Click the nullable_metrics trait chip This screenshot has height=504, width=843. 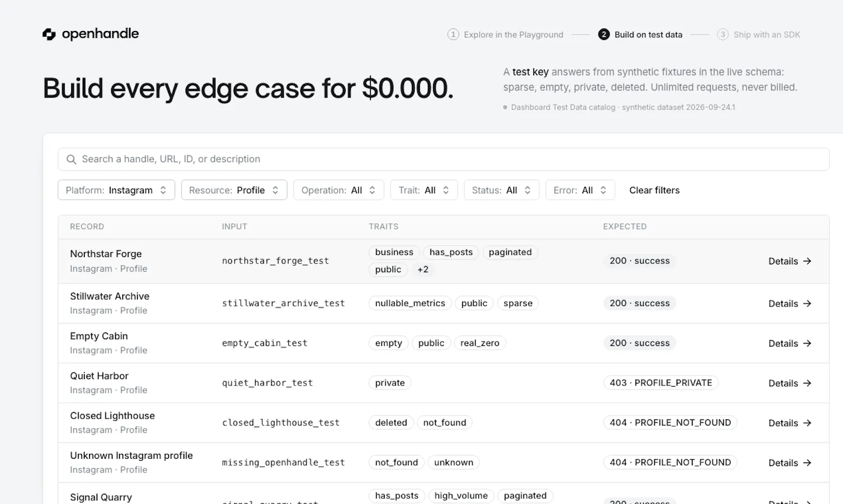point(410,303)
